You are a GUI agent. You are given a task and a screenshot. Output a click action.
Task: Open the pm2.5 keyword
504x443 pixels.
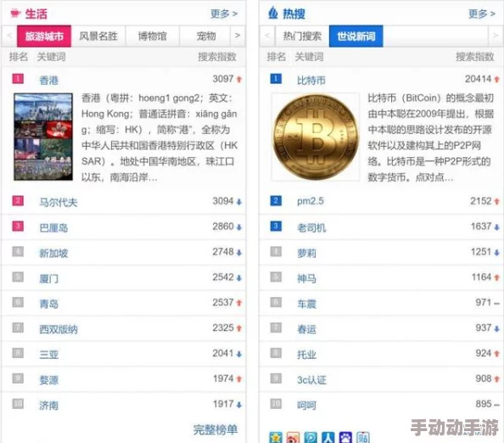click(x=311, y=202)
